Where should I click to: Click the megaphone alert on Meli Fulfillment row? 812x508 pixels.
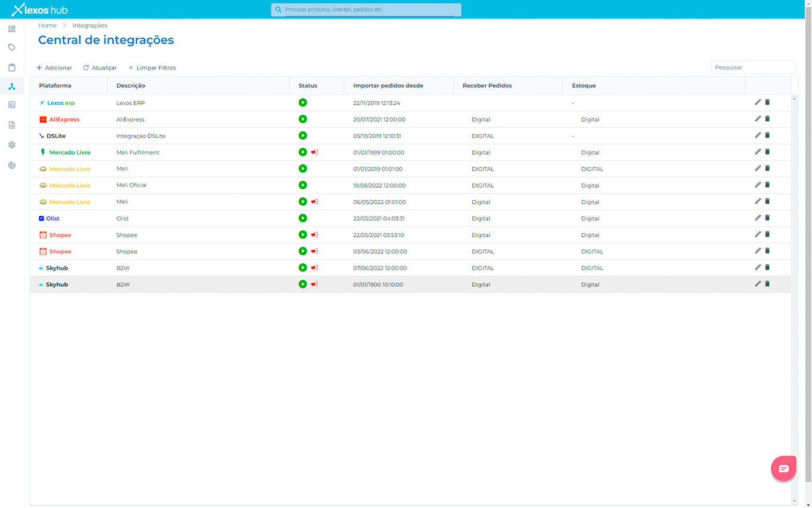315,152
